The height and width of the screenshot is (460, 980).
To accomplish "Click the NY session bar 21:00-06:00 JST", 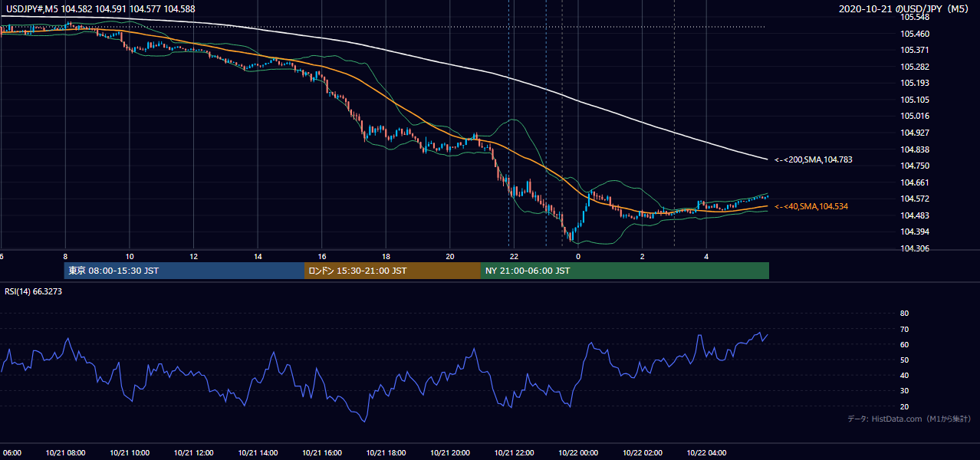I will (x=625, y=271).
